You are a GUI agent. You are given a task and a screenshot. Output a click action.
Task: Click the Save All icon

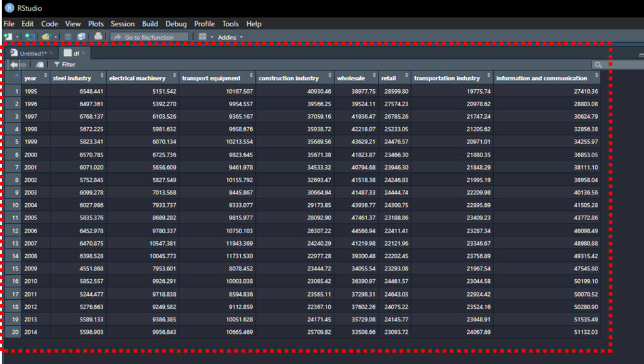[x=80, y=37]
